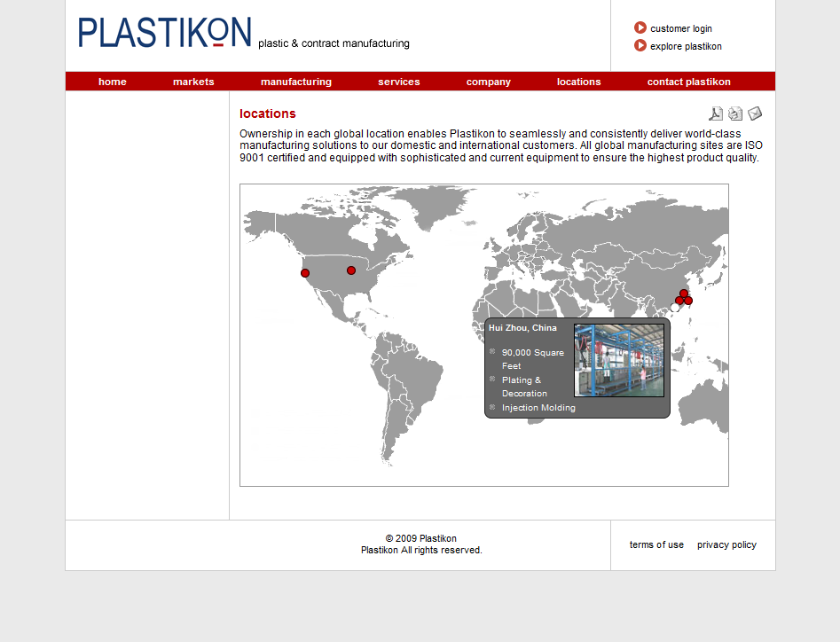840x642 pixels.
Task: Select the white highlighted Hui Zhou marker
Action: pos(675,308)
